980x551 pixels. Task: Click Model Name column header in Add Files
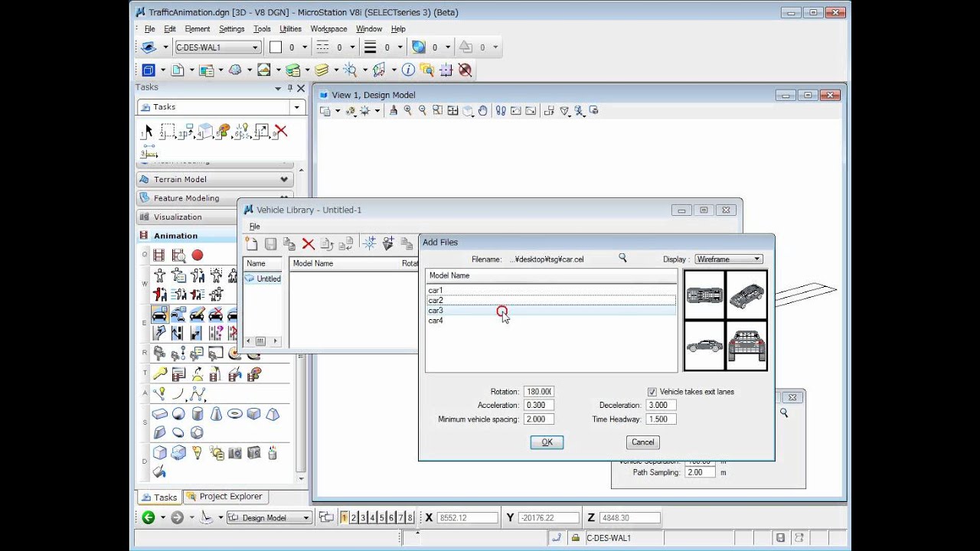(x=551, y=275)
